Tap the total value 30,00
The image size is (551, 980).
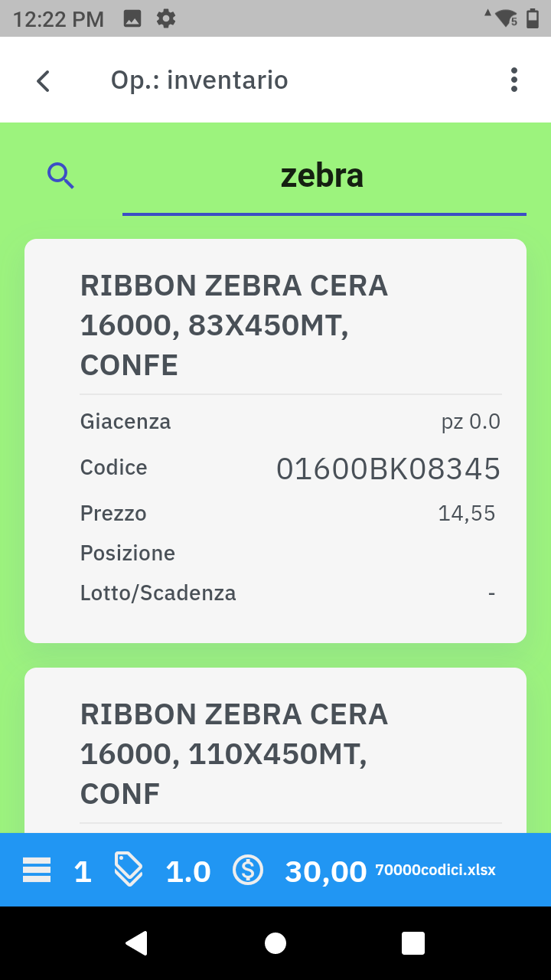pyautogui.click(x=326, y=871)
